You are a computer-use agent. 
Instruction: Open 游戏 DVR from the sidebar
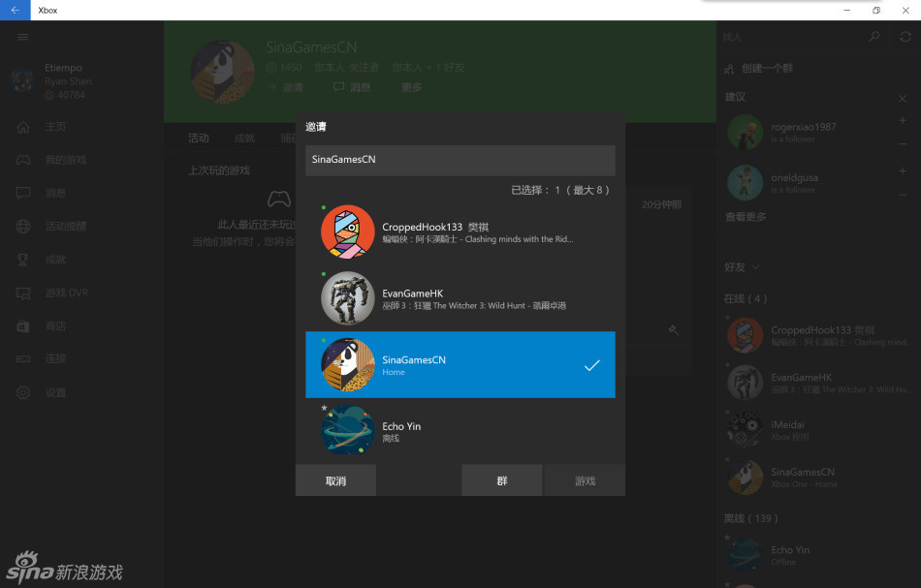point(66,293)
